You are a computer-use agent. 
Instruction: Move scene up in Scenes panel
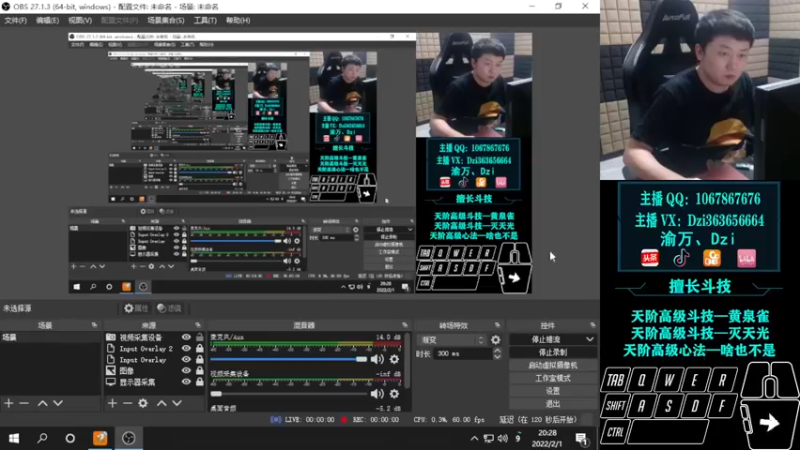pyautogui.click(x=43, y=403)
